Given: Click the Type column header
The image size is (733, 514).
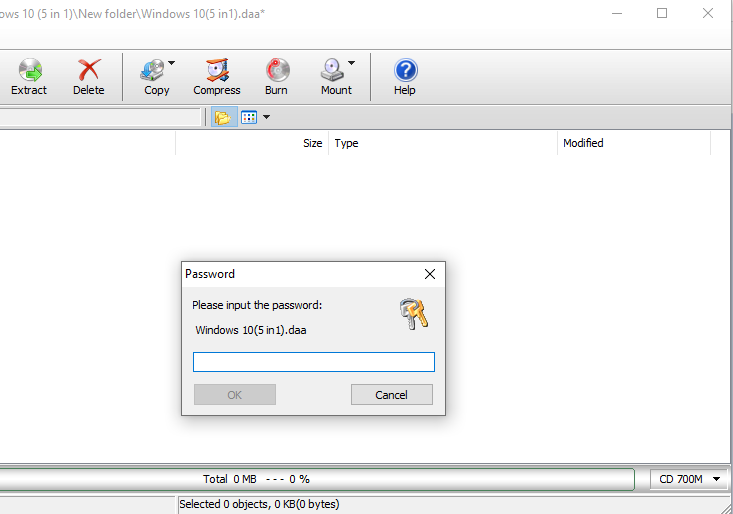Looking at the screenshot, I should 443,143.
